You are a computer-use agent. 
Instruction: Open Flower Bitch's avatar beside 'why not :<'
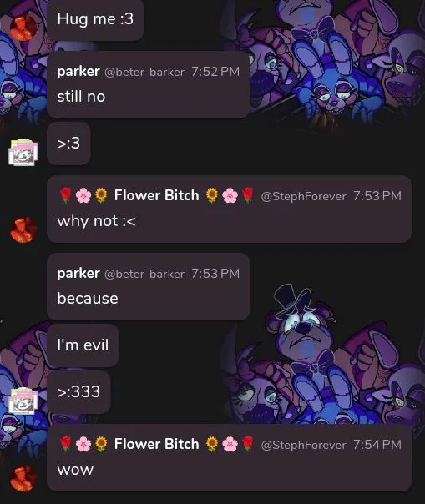pos(23,229)
